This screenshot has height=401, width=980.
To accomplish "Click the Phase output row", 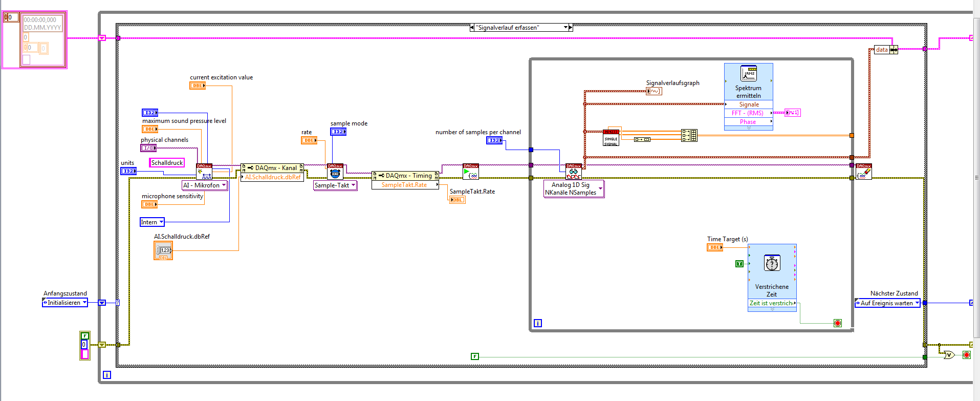I will [x=749, y=122].
